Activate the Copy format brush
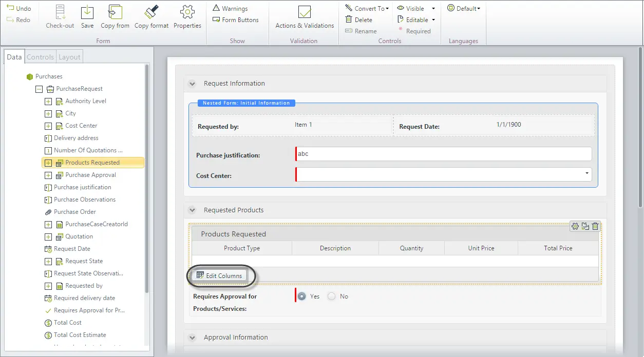Screen dimensions: 644x357 point(151,17)
